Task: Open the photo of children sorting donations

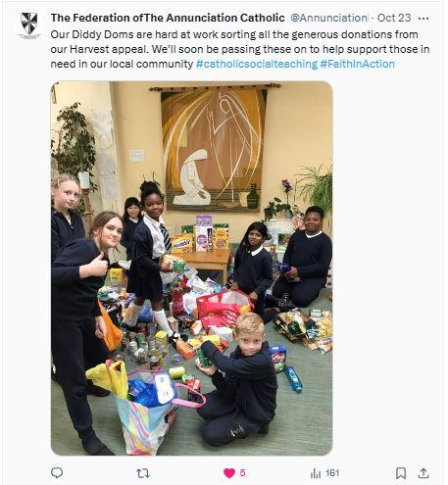Action: tap(192, 267)
